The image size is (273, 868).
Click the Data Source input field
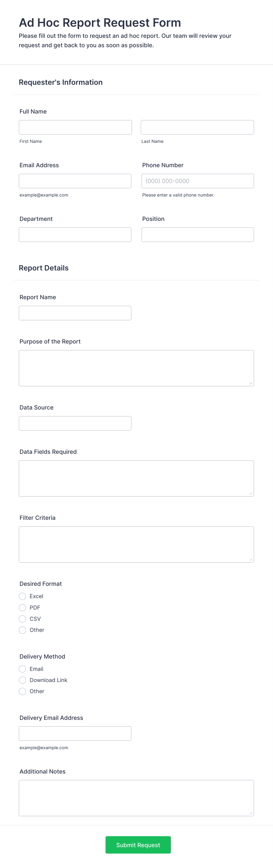(75, 423)
